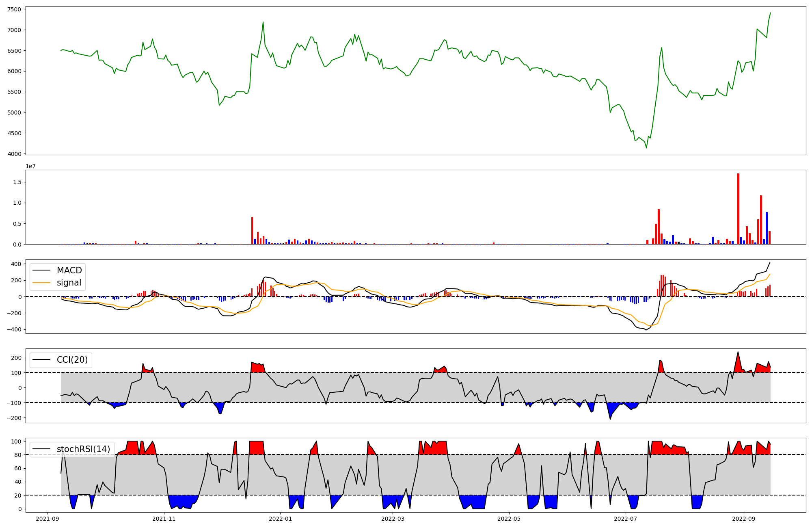This screenshot has width=812, height=528.
Task: Click the black MACD legend line sample
Action: tap(42, 270)
